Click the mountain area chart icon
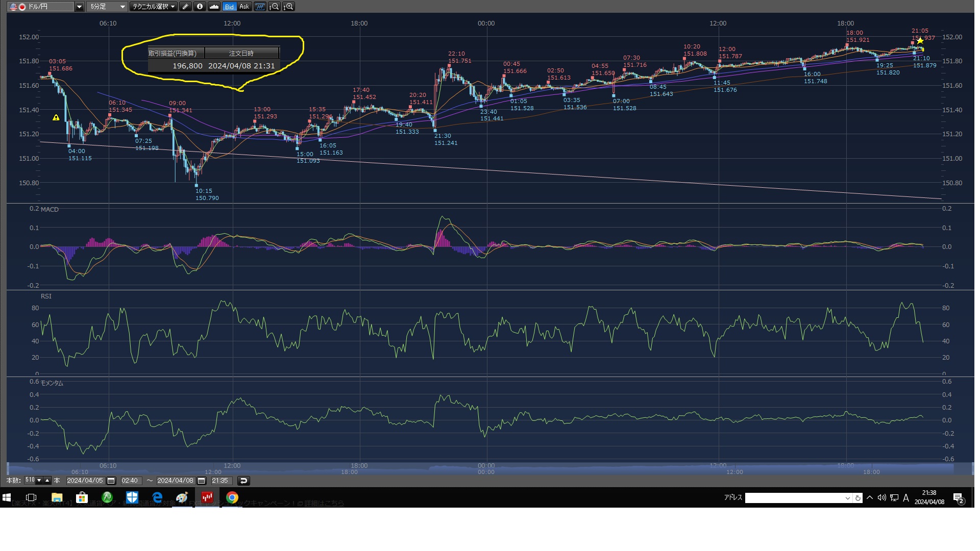Image resolution: width=980 pixels, height=551 pixels. tap(214, 7)
